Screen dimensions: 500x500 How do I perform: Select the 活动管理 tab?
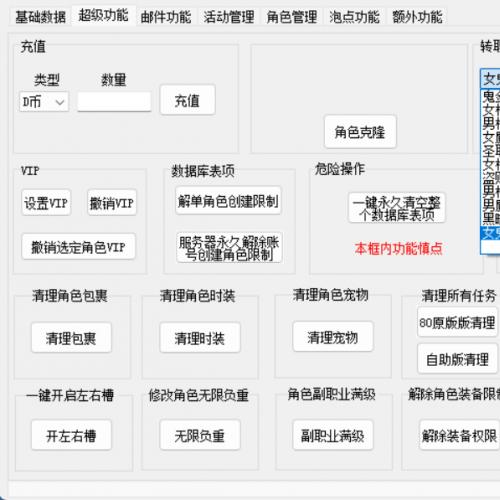pos(229,17)
